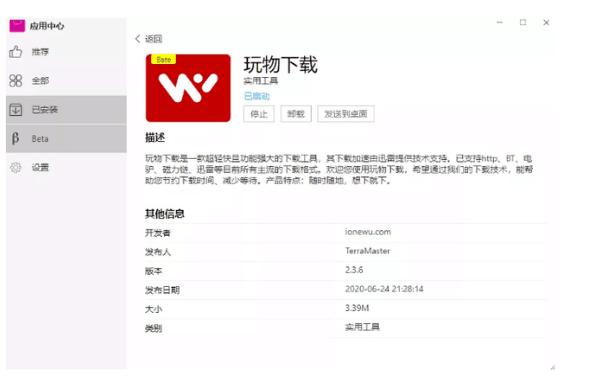
Task: Click the 停止 button
Action: pos(259,114)
